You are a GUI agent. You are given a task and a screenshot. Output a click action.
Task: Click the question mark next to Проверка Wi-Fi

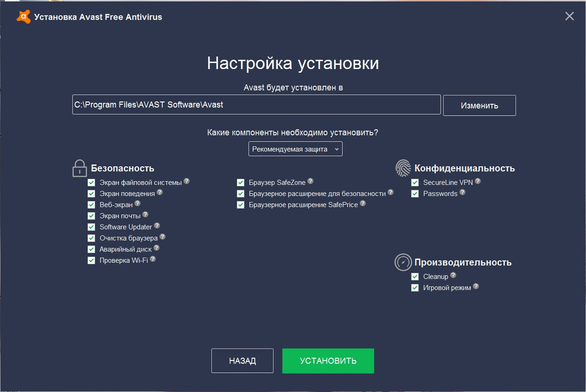tap(153, 258)
